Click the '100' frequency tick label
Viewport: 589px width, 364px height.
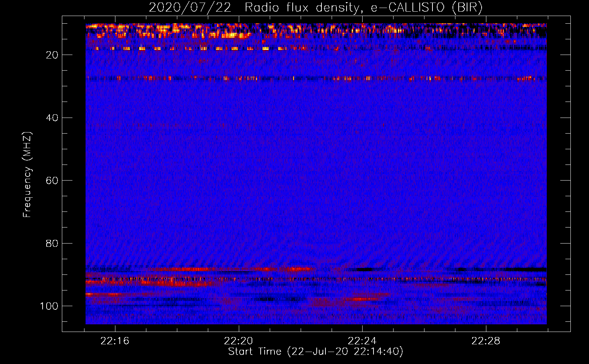click(x=49, y=306)
